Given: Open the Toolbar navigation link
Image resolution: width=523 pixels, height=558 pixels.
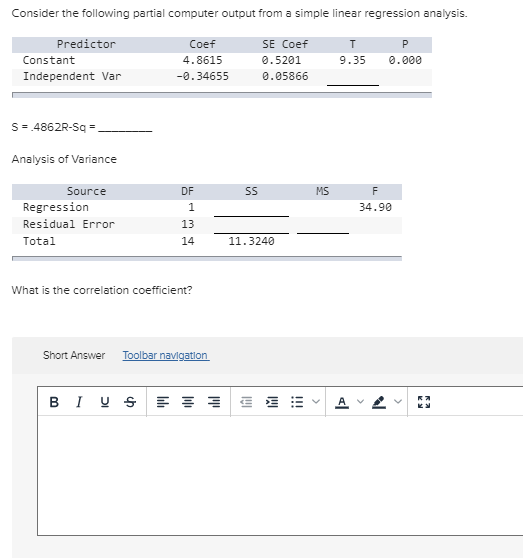Looking at the screenshot, I should coord(166,355).
